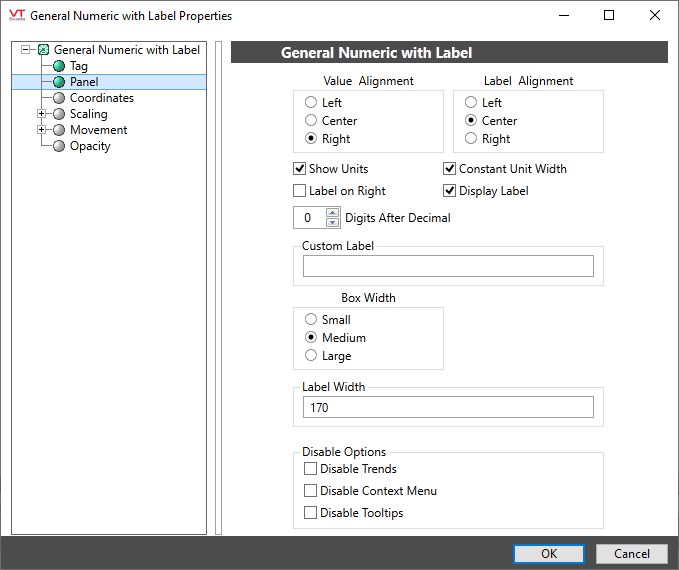679x570 pixels.
Task: Click the Label Width input field
Action: click(448, 407)
